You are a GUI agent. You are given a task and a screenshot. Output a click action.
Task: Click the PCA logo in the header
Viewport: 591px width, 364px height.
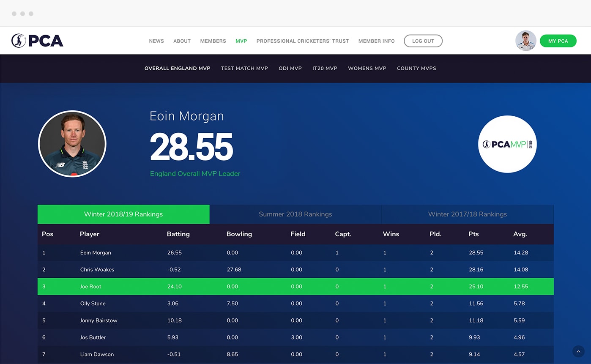[x=37, y=40]
